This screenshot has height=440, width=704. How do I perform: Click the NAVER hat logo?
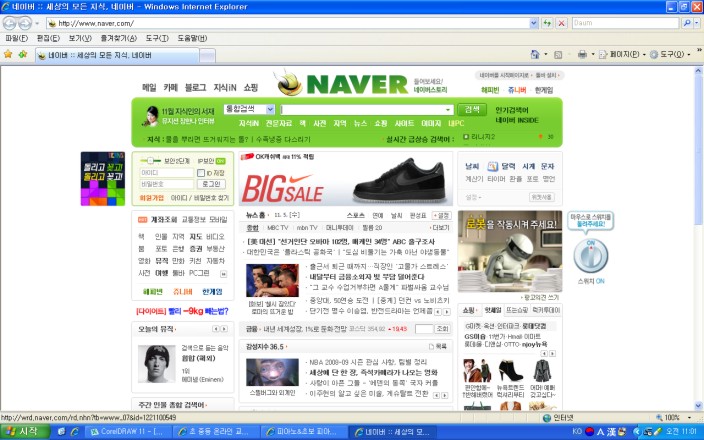[287, 83]
